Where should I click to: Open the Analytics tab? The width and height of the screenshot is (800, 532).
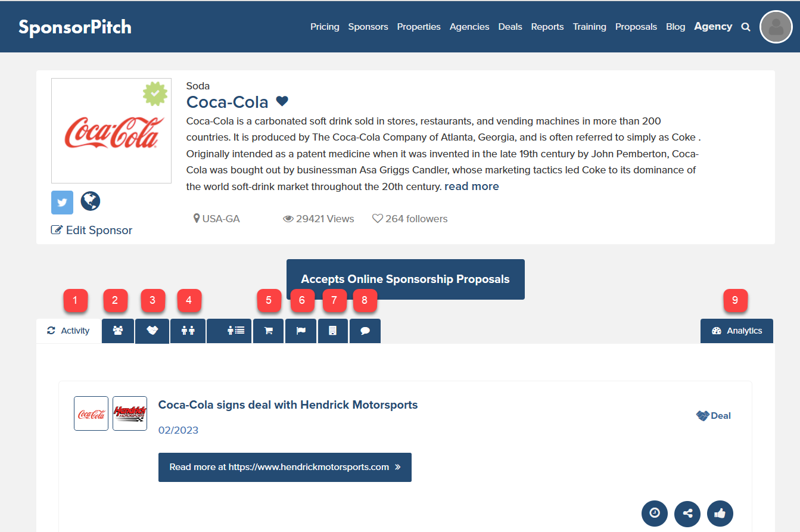(x=737, y=331)
